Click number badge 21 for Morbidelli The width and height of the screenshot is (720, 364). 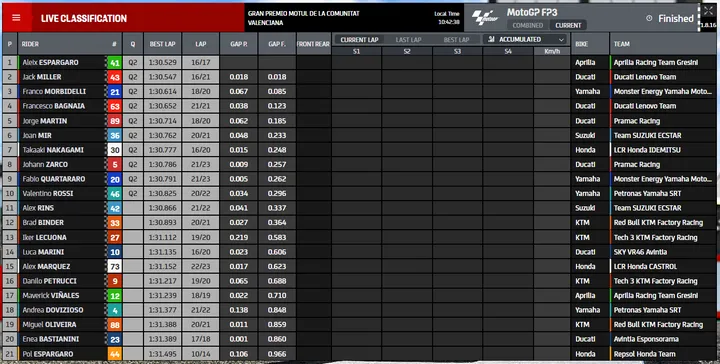114,92
